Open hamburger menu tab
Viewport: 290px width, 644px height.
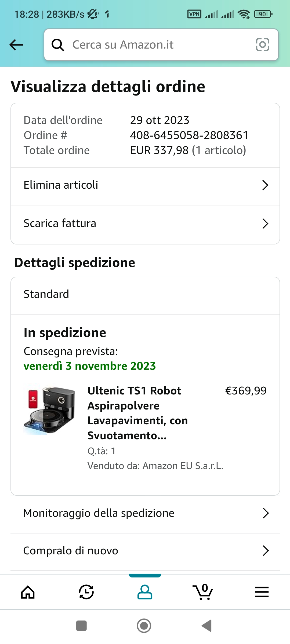pos(262,592)
